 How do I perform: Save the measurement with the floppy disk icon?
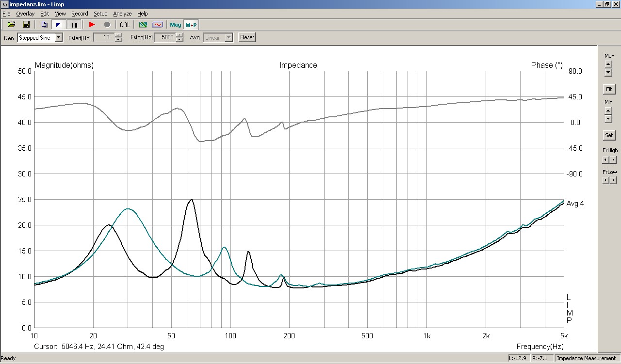point(26,25)
